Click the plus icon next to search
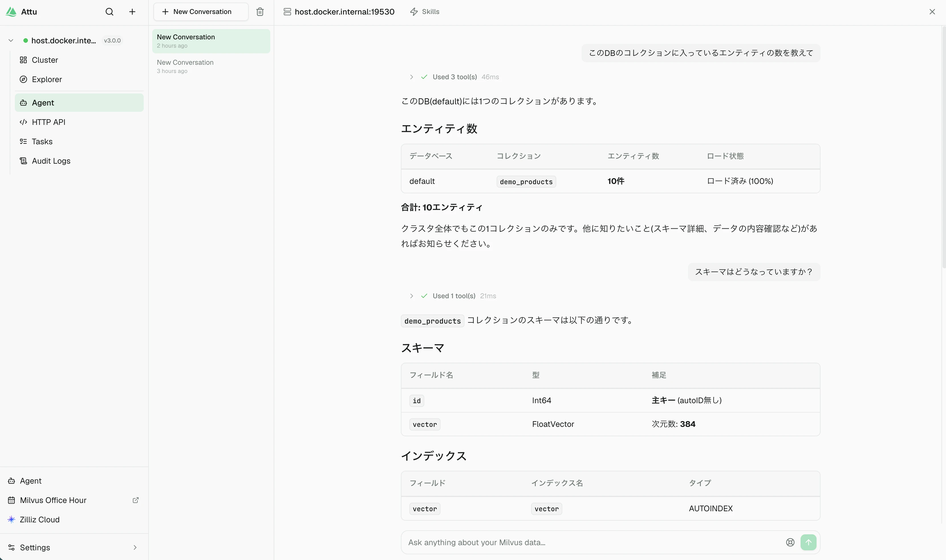The width and height of the screenshot is (946, 560). (132, 12)
